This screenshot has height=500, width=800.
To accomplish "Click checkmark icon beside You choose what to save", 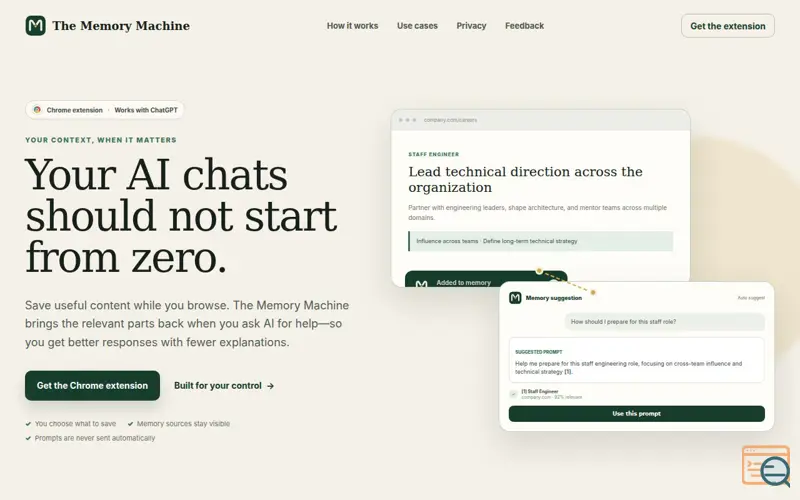I will click(28, 424).
